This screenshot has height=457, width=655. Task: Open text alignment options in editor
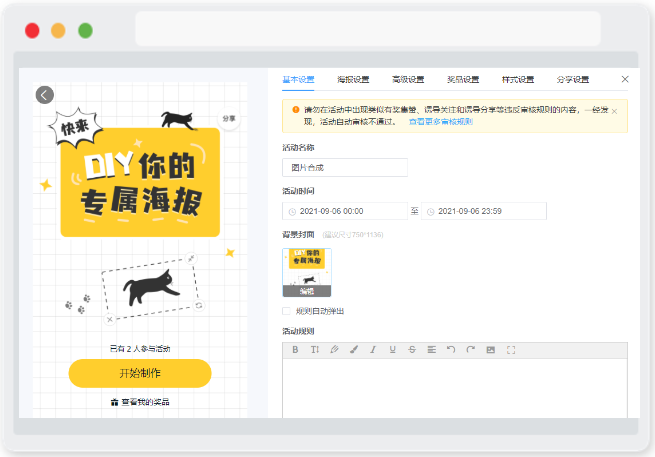(x=432, y=350)
